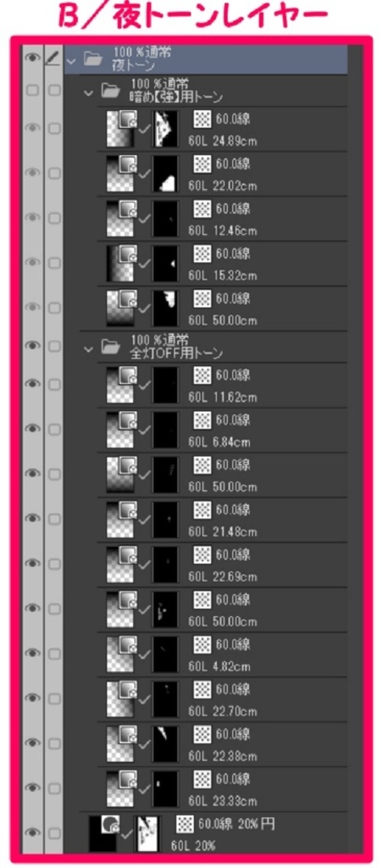Collapse the 暗め【強】用トーン folder

[x=87, y=93]
